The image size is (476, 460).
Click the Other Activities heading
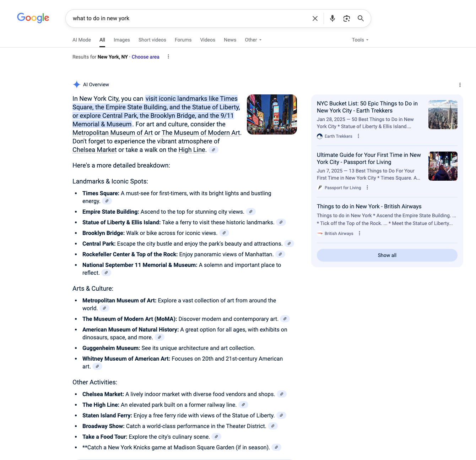click(x=95, y=382)
